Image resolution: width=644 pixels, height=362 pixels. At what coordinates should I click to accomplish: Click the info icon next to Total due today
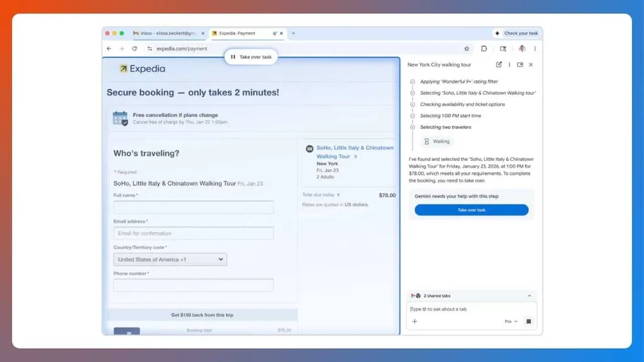tap(338, 195)
